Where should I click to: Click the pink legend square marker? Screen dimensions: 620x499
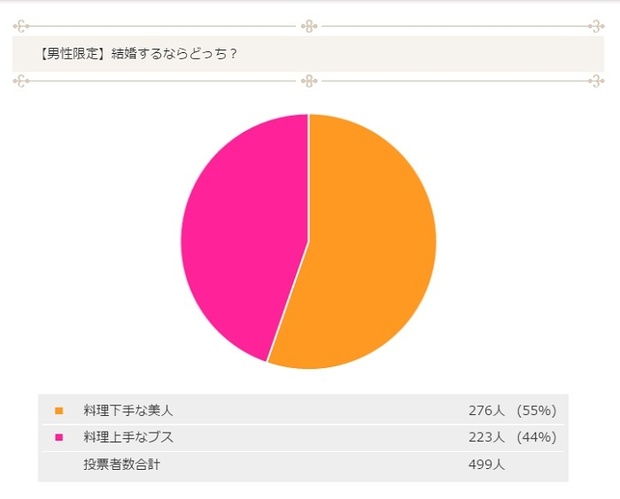(59, 437)
